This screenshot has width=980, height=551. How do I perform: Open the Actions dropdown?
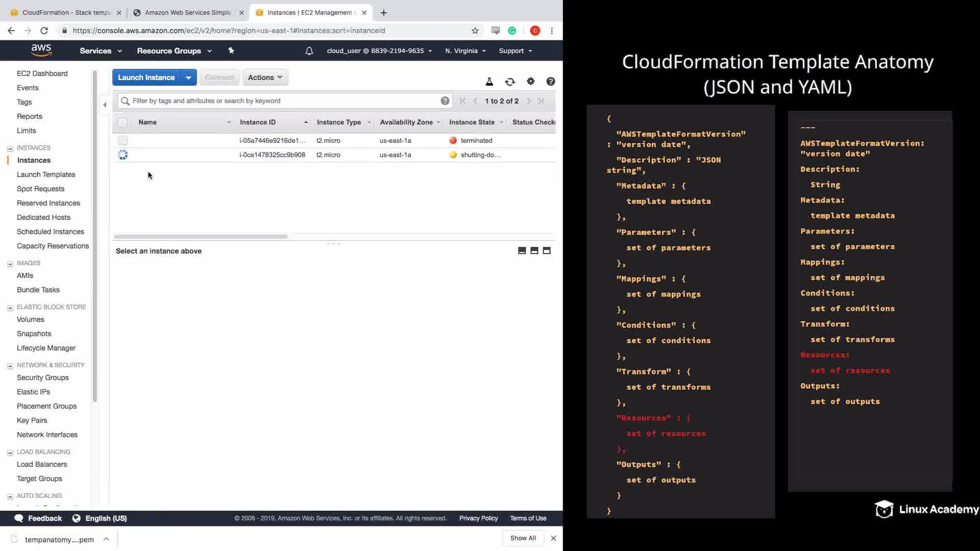coord(265,78)
